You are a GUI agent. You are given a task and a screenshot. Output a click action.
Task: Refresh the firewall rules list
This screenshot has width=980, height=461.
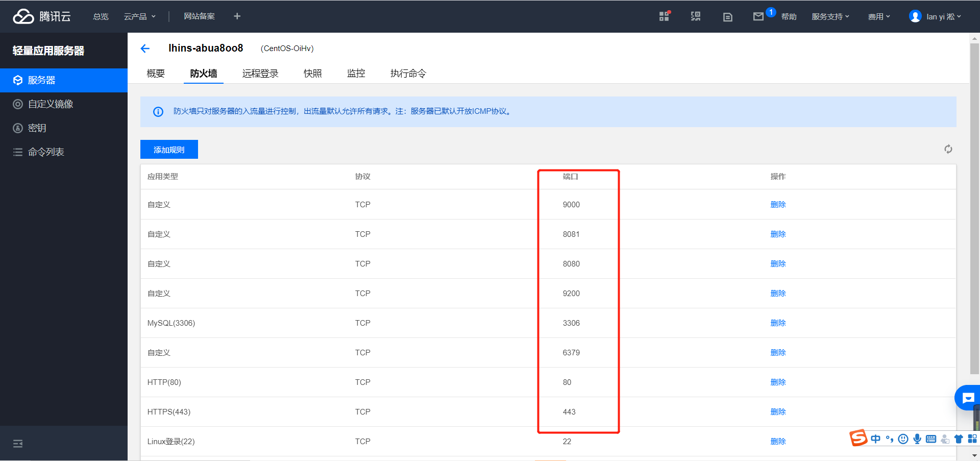(x=948, y=149)
